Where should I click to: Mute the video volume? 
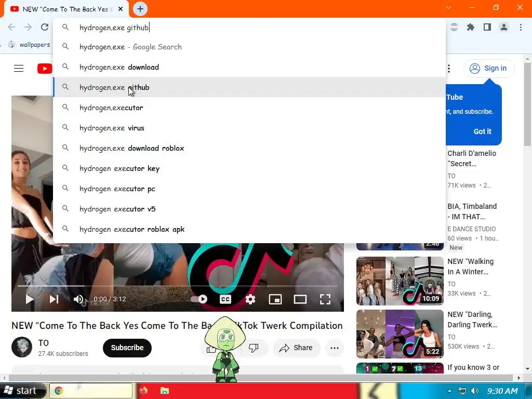78,299
